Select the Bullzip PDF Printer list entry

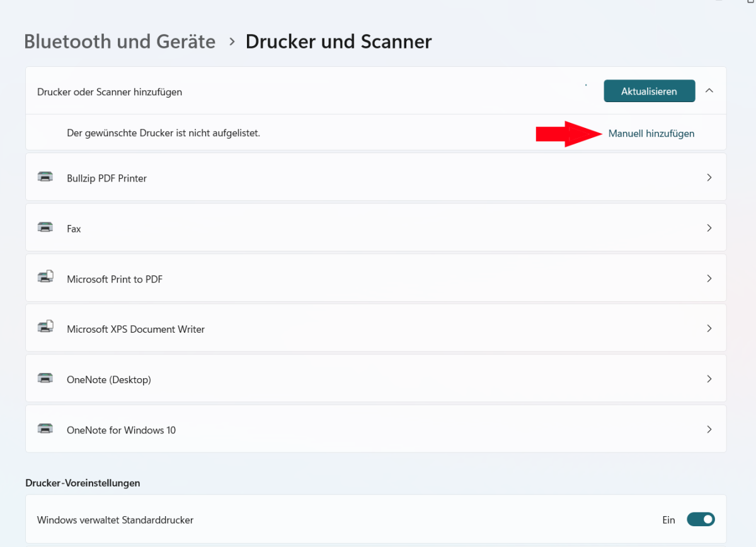[252, 177]
